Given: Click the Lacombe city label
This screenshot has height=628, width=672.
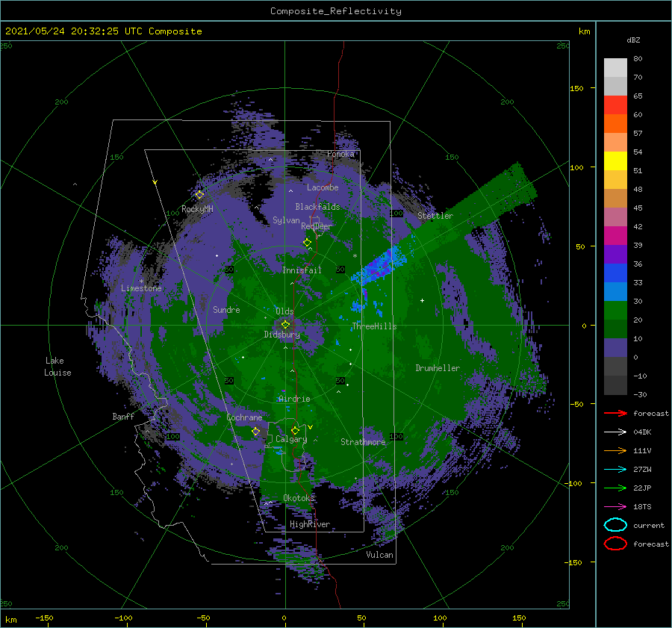Looking at the screenshot, I should 323,187.
